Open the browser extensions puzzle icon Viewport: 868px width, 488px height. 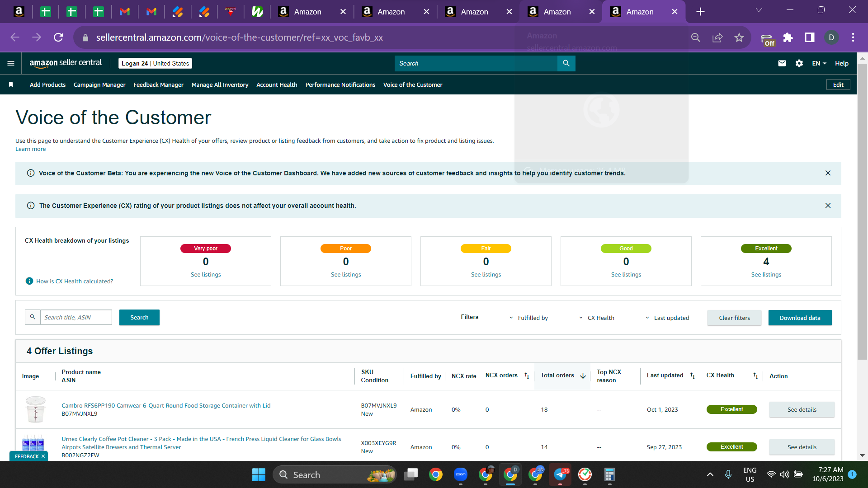click(788, 38)
